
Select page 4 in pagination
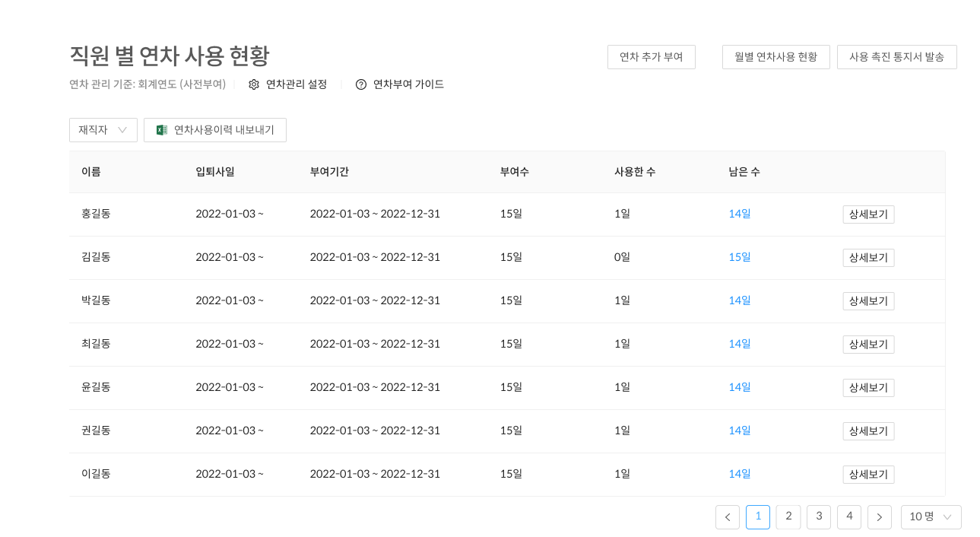(849, 517)
